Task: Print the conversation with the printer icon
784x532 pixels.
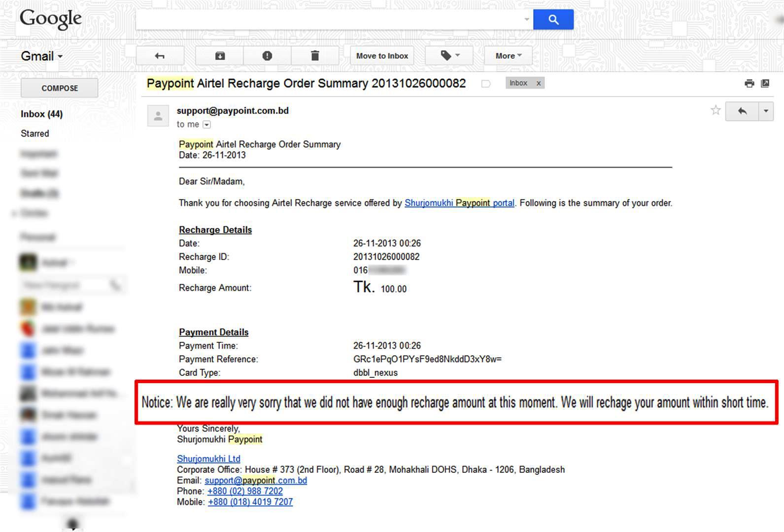Action: [x=749, y=83]
